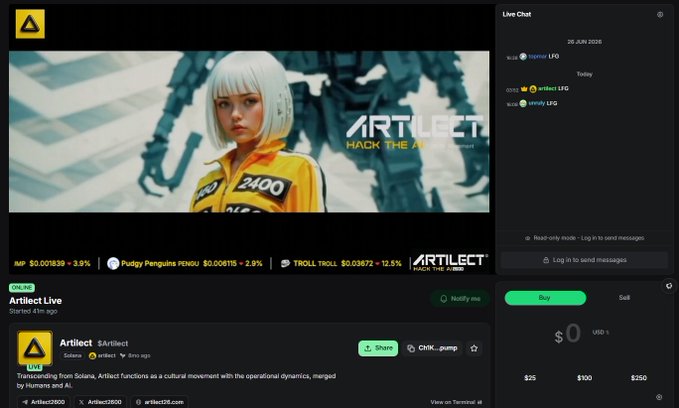Click the artilect avatar in its chat message
The image size is (679, 408).
pyautogui.click(x=533, y=89)
